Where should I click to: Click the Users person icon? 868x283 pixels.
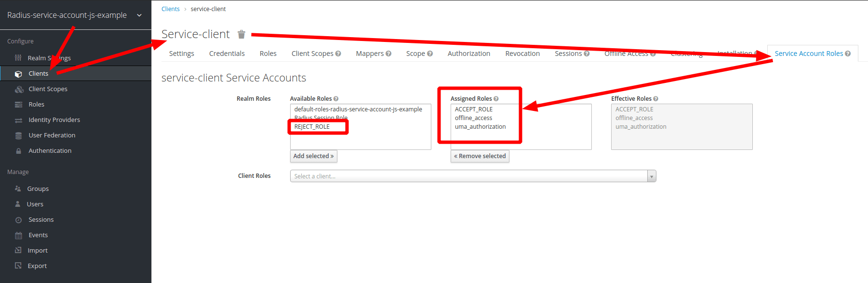(18, 204)
